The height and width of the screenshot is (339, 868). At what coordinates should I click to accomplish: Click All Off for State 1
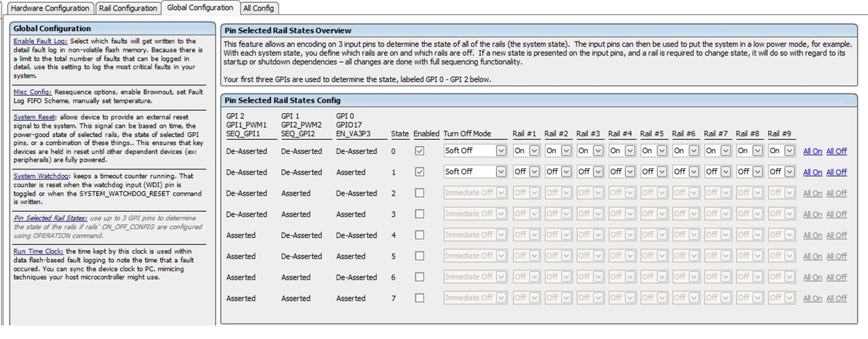click(x=836, y=172)
